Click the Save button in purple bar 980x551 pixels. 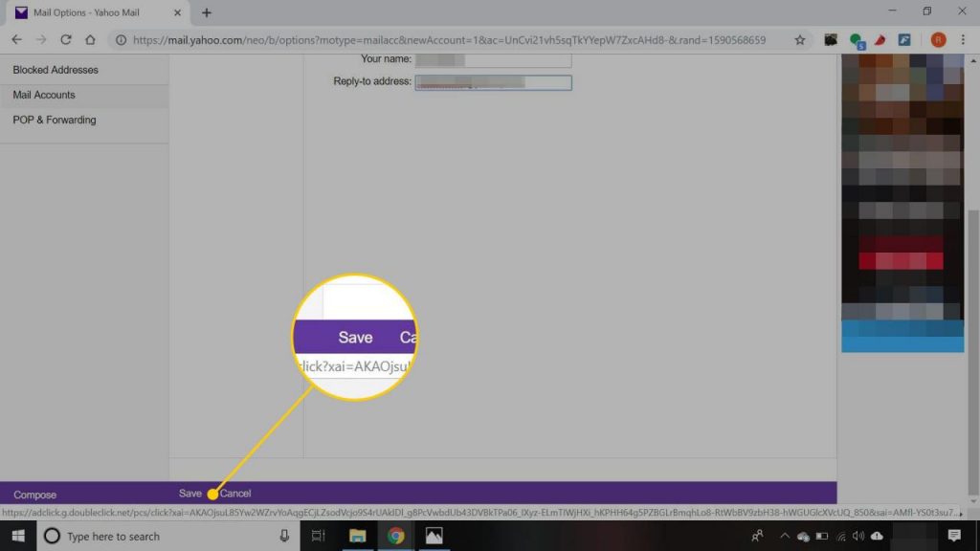pos(190,494)
